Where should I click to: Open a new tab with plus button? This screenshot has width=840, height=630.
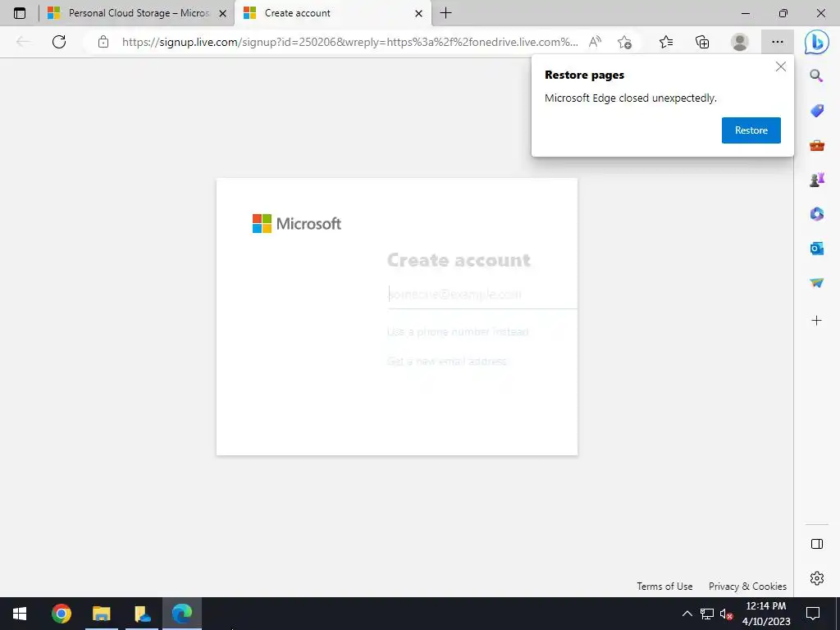(445, 13)
